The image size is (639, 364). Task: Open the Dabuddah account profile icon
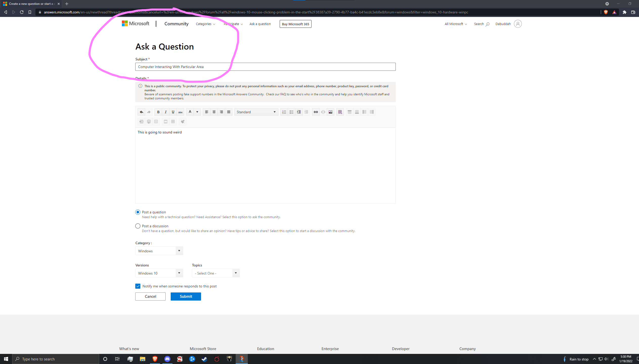coord(518,24)
